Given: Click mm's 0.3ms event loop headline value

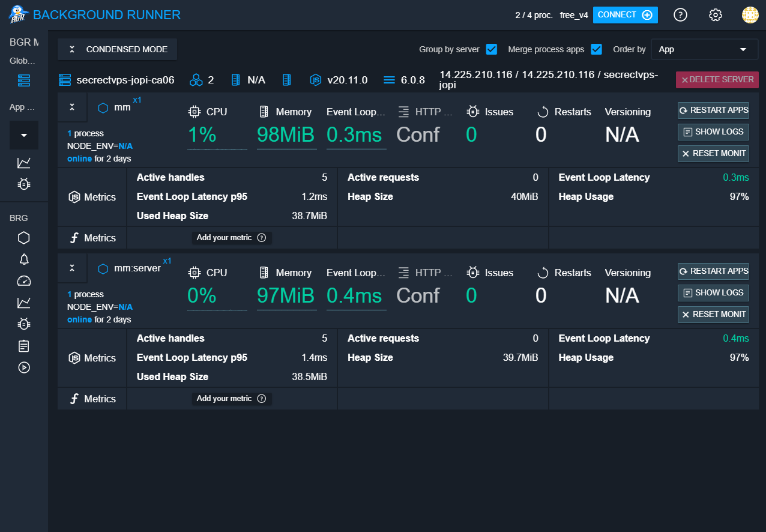Looking at the screenshot, I should 354,135.
